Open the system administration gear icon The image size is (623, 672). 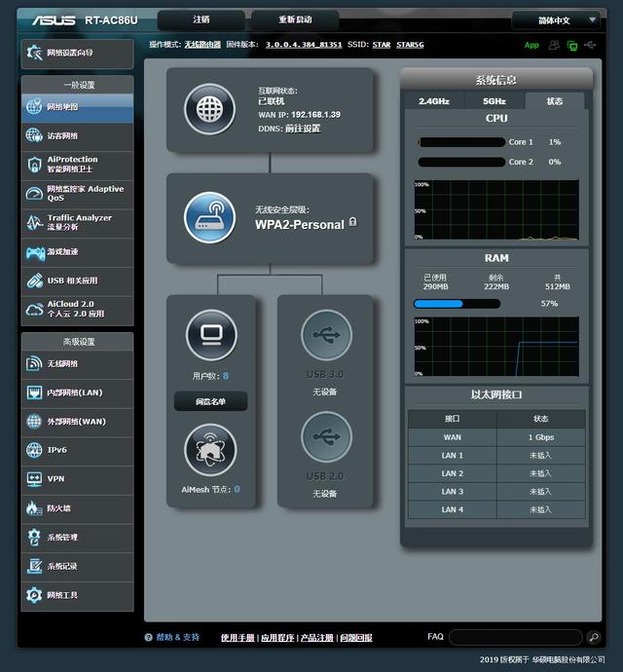[34, 537]
